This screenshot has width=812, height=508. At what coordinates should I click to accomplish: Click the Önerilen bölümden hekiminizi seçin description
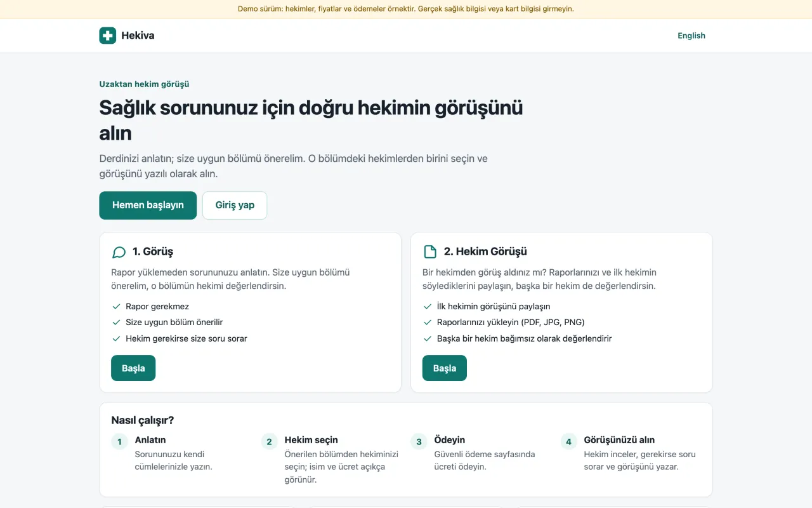pos(341,467)
